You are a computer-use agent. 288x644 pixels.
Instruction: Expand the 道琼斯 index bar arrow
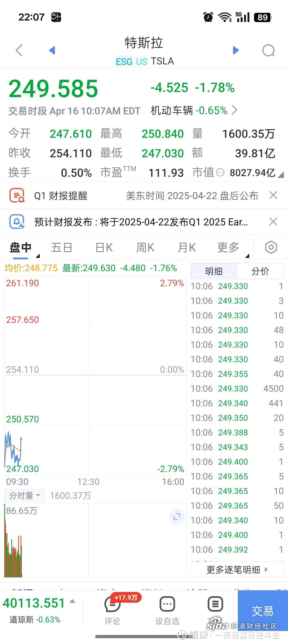tap(72, 601)
